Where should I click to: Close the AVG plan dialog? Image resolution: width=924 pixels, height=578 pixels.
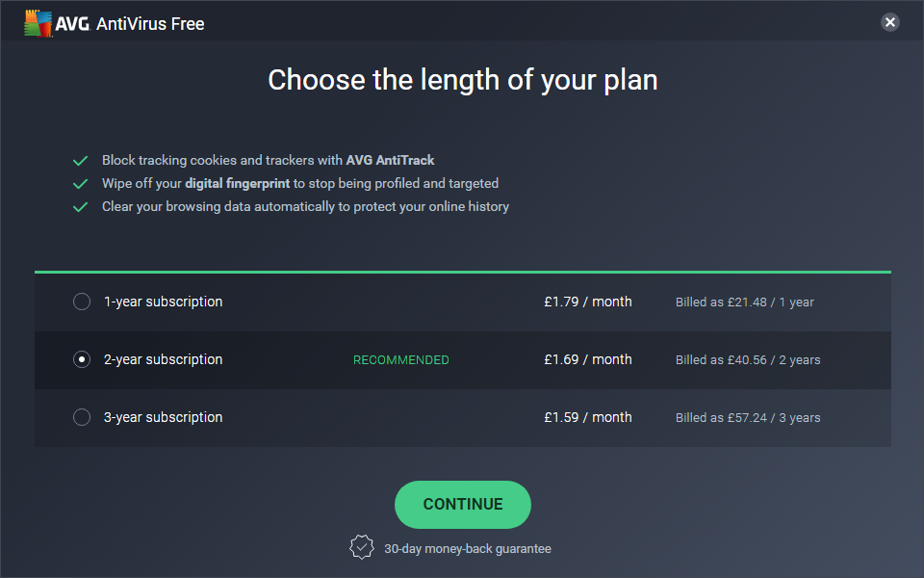coord(890,22)
